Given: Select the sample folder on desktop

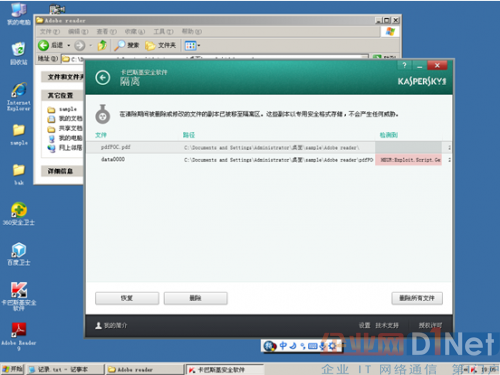Looking at the screenshot, I should click(x=19, y=134).
